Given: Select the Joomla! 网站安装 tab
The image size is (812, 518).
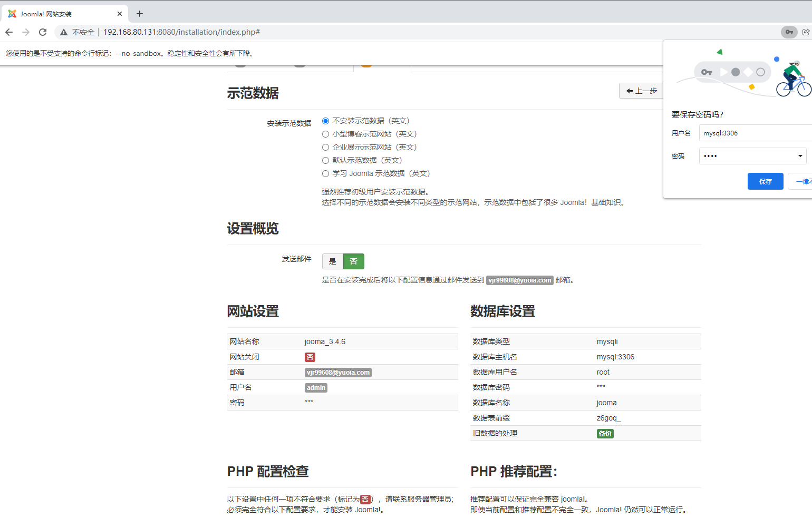Looking at the screenshot, I should 66,14.
